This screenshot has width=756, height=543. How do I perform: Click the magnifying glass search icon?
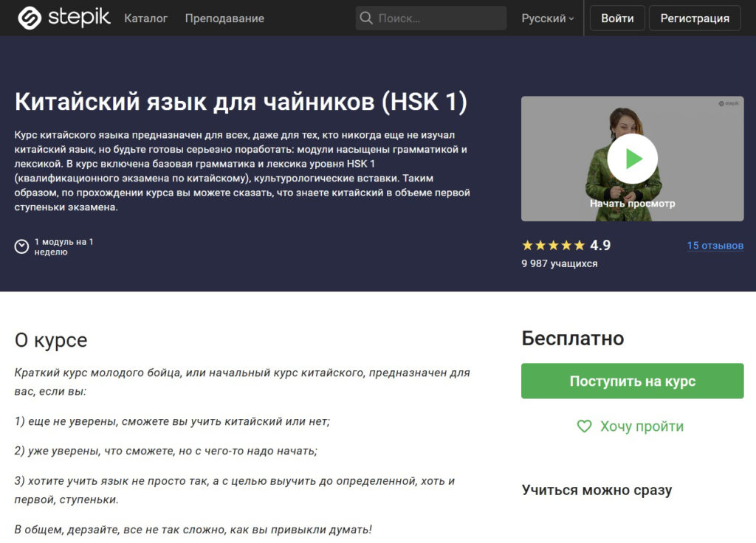(365, 18)
